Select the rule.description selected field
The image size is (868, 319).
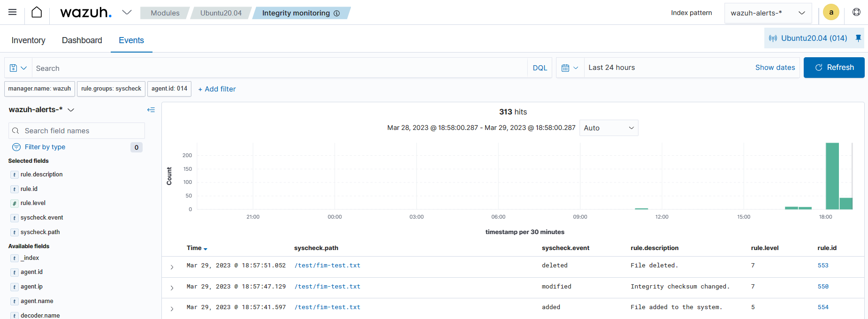41,175
